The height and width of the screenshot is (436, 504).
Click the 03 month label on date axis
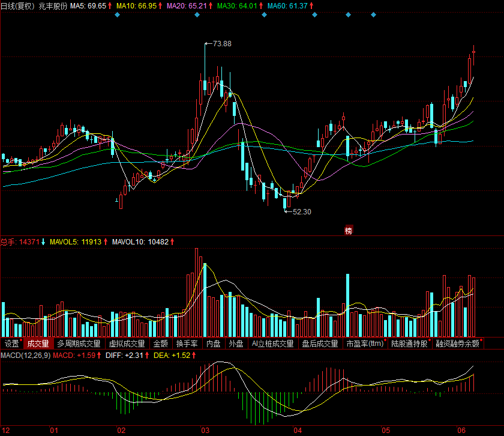click(205, 430)
